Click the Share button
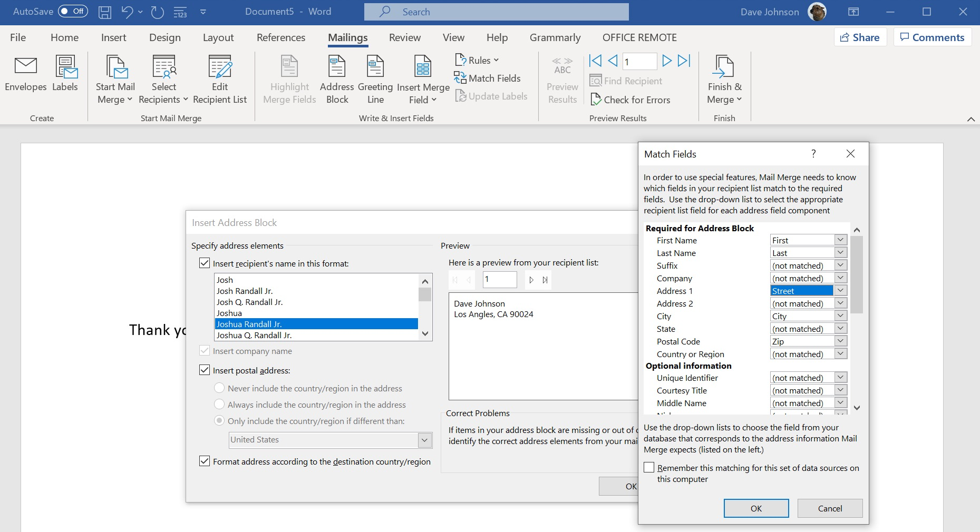980x532 pixels. click(x=860, y=37)
